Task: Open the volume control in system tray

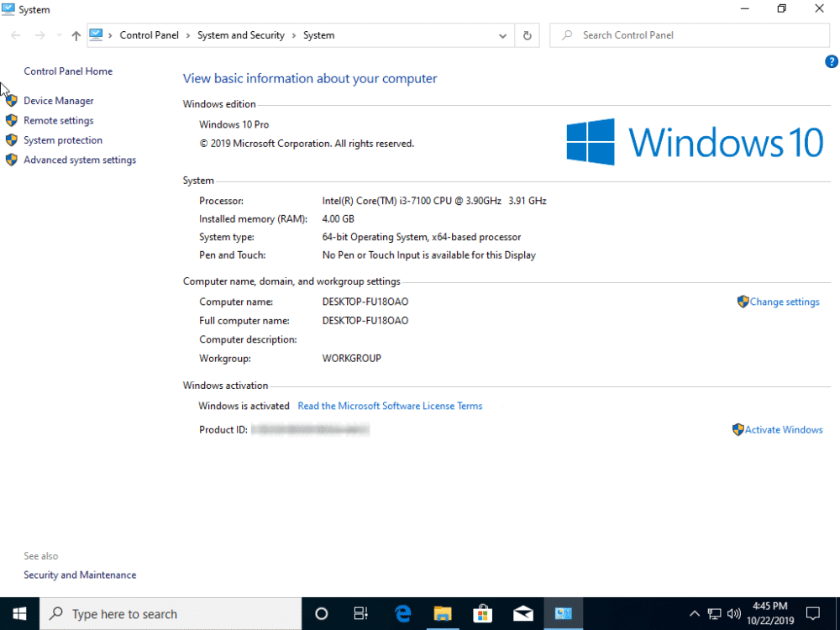Action: click(733, 613)
